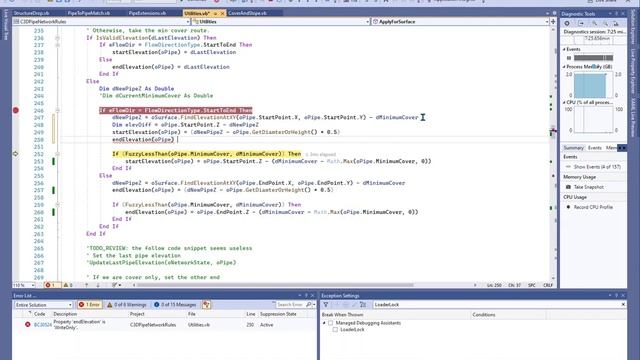640x360 pixels.
Task: Open Solution Explorer side tab
Action: [x=633, y=27]
